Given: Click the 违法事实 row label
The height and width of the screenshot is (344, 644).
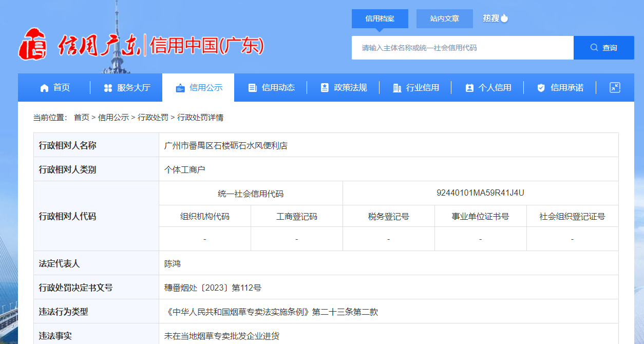Looking at the screenshot, I should click(55, 336).
